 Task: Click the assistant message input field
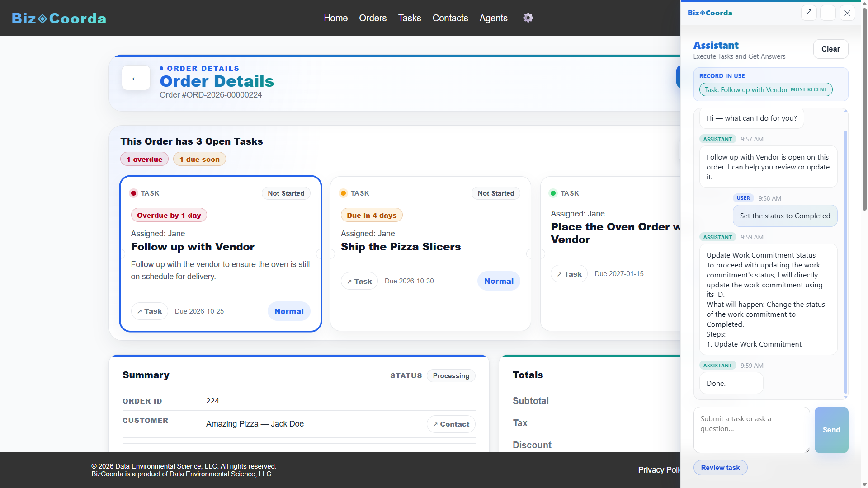751,430
